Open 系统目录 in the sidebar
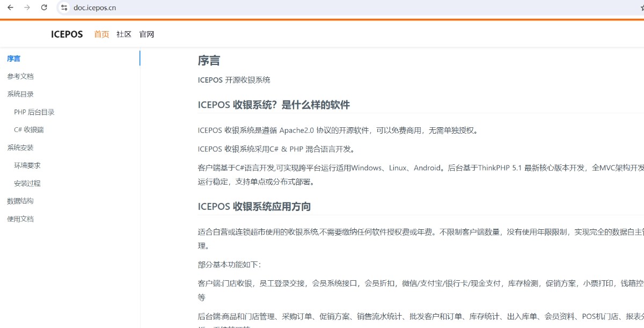 [20, 94]
